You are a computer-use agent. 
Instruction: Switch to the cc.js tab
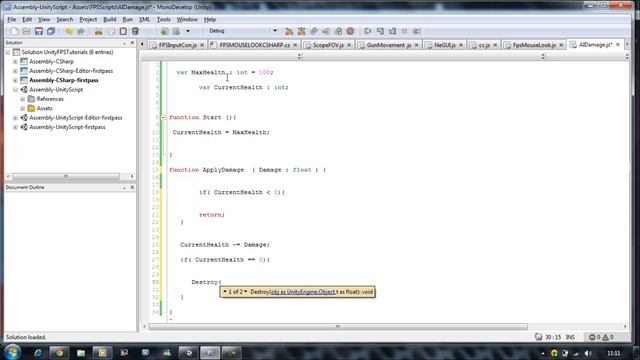[484, 45]
